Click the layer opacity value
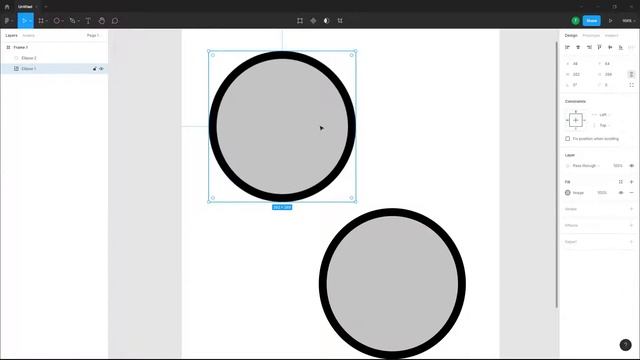Viewport: 640px width, 360px height. click(x=618, y=166)
